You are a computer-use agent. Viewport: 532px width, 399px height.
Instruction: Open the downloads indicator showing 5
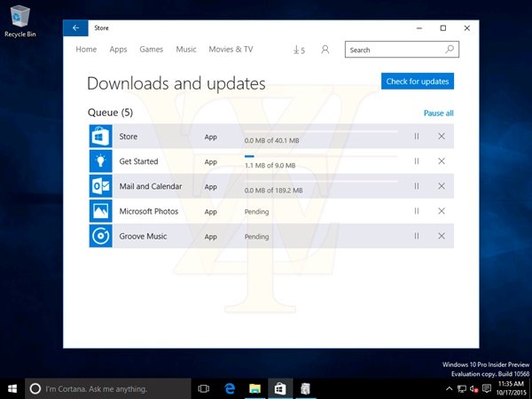(x=299, y=50)
